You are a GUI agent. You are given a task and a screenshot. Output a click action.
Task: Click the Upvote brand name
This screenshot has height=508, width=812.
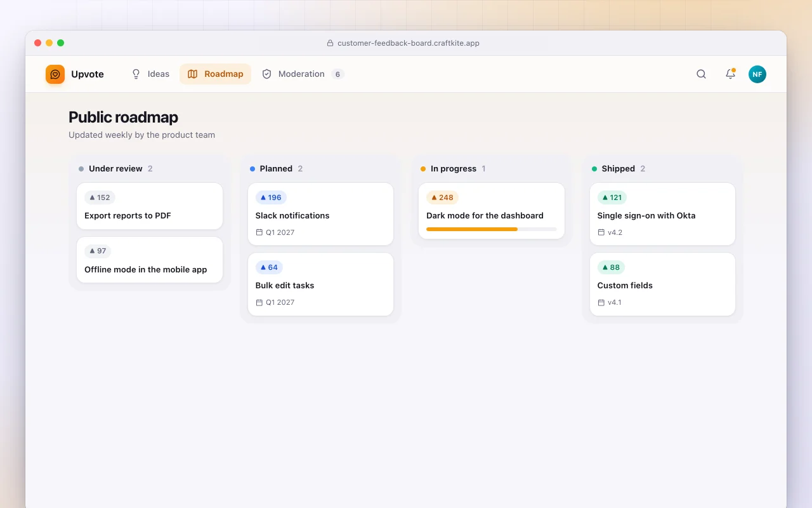pyautogui.click(x=88, y=74)
